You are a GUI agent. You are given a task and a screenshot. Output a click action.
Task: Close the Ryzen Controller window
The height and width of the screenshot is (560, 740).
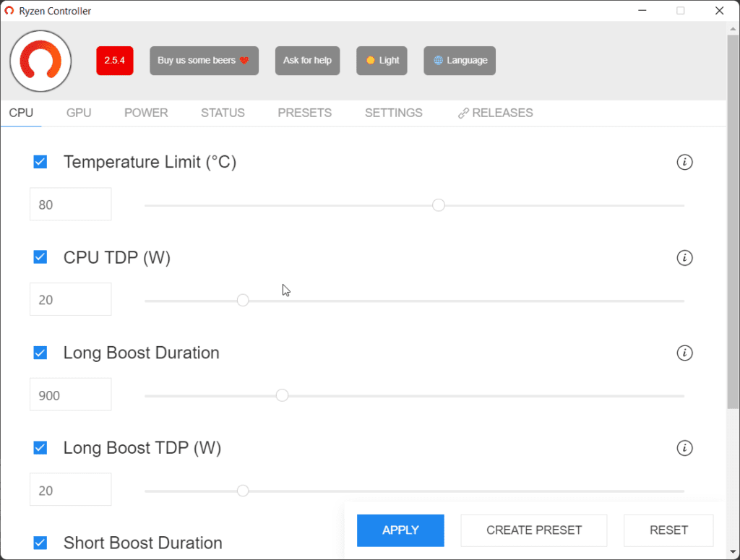(x=719, y=10)
